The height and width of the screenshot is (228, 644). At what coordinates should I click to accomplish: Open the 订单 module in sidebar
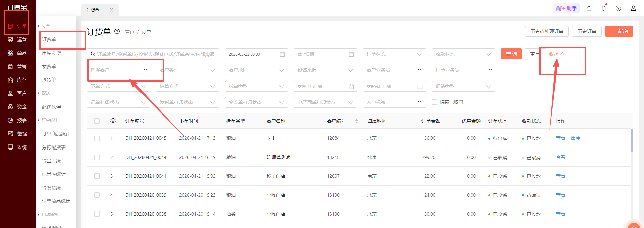[17, 26]
